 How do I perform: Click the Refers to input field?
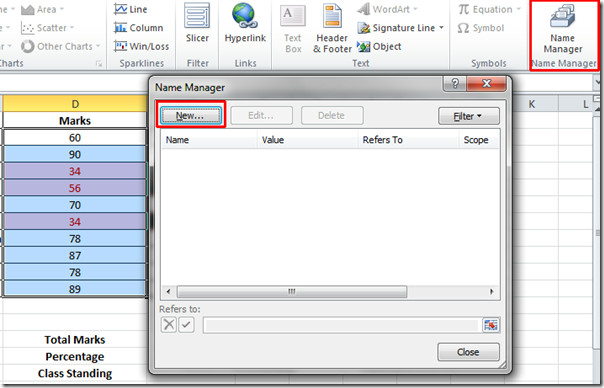[341, 325]
